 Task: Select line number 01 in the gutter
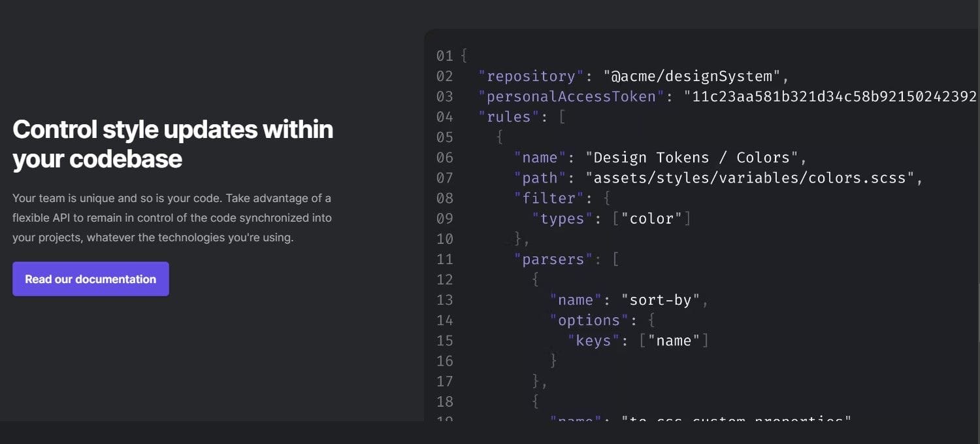(445, 56)
